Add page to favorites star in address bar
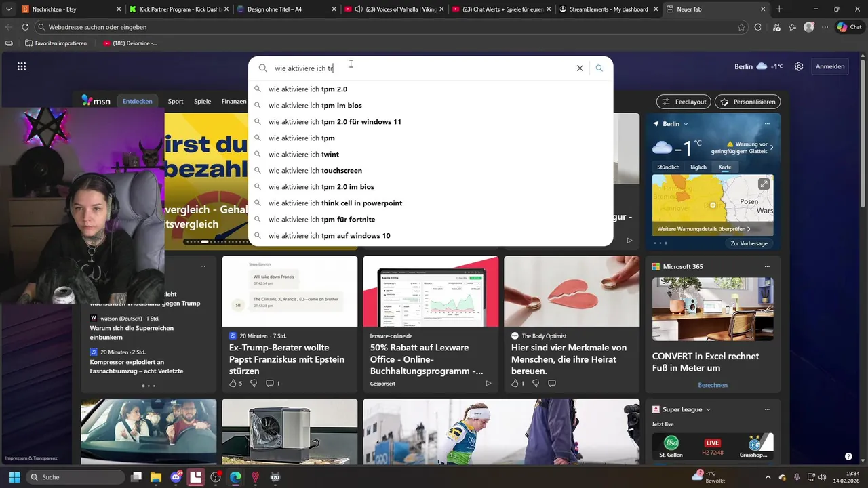The image size is (868, 488). click(741, 27)
